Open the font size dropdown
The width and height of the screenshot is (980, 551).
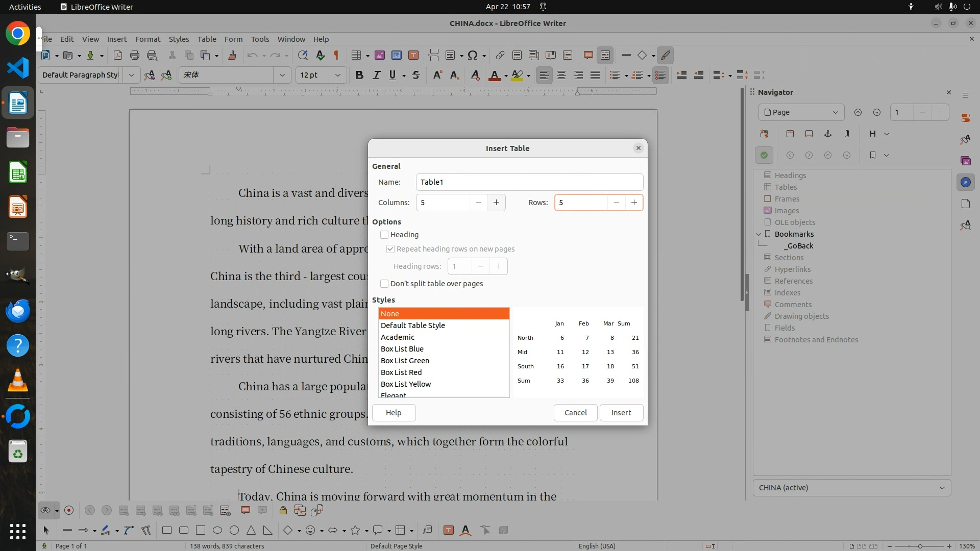click(337, 75)
